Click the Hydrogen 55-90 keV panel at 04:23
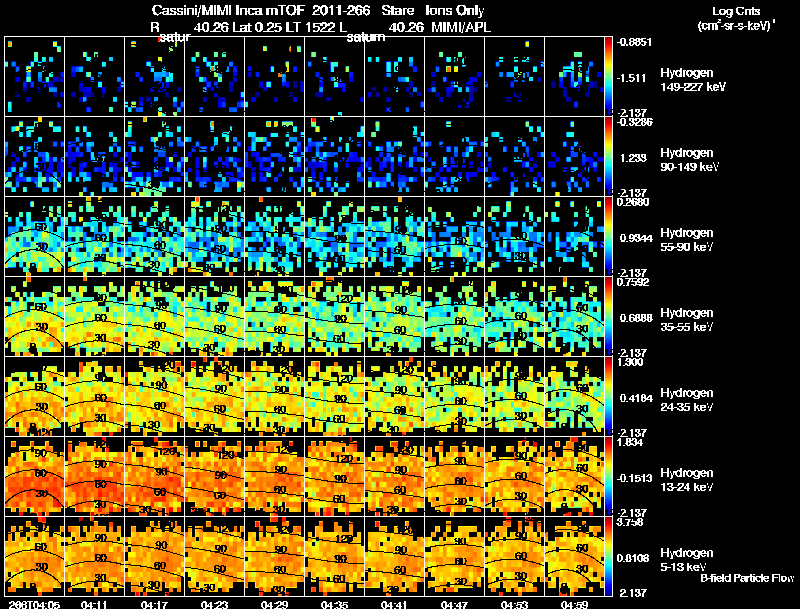 [215, 237]
